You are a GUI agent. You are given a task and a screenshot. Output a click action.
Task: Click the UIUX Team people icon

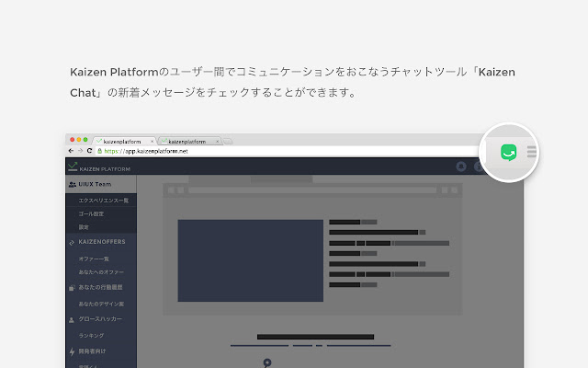(x=73, y=184)
